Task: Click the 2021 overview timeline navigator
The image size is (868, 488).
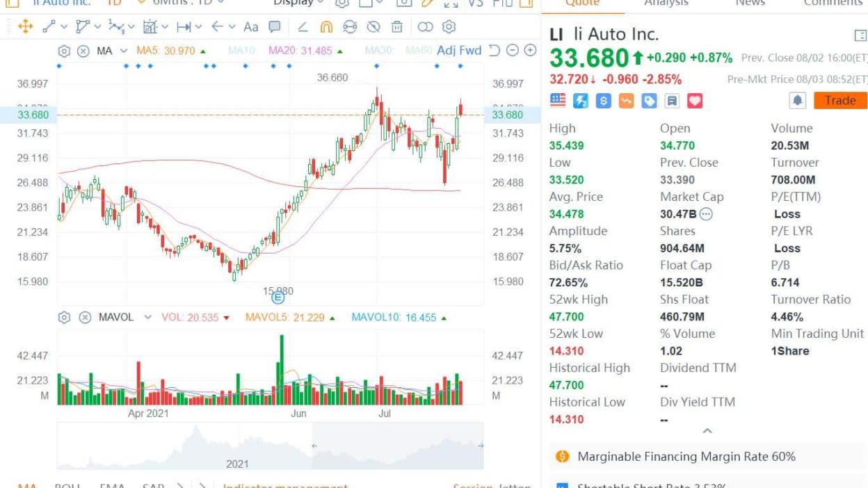Action: coord(270,446)
